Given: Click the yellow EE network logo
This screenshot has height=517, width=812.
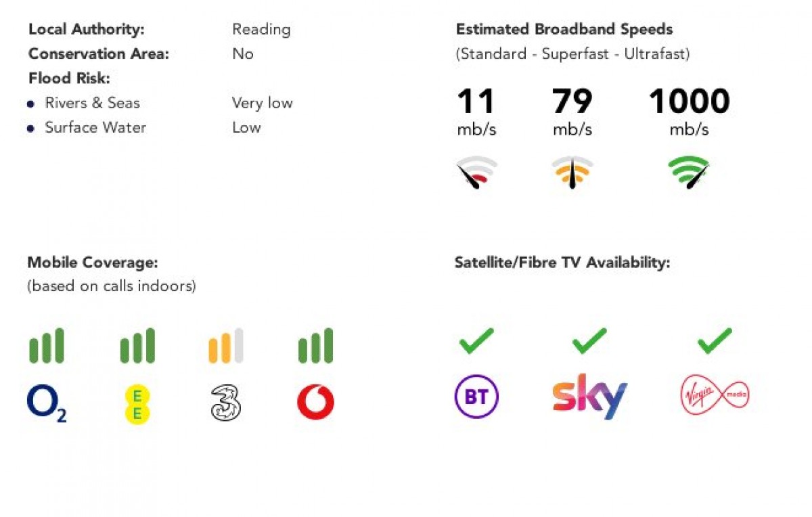Looking at the screenshot, I should [x=137, y=404].
